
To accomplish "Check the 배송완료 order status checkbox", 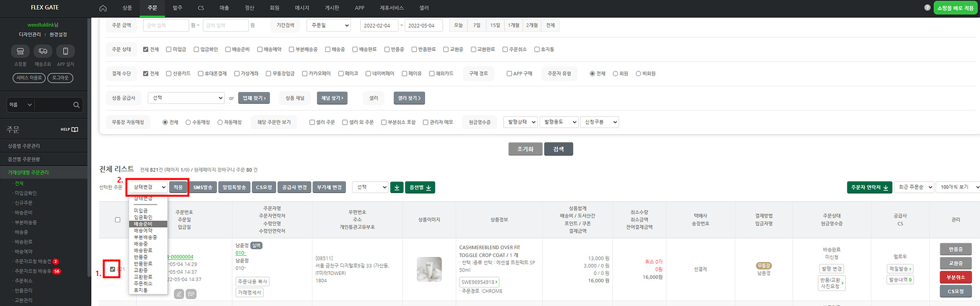I will coord(355,50).
